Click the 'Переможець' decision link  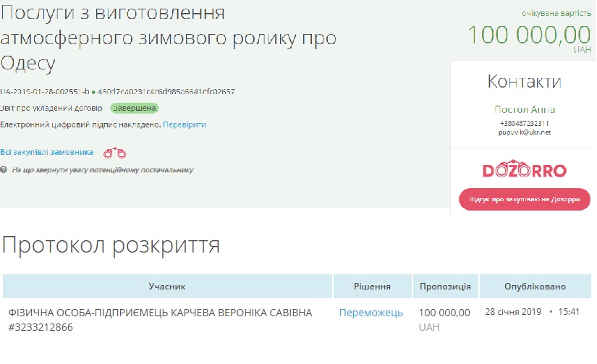[371, 313]
